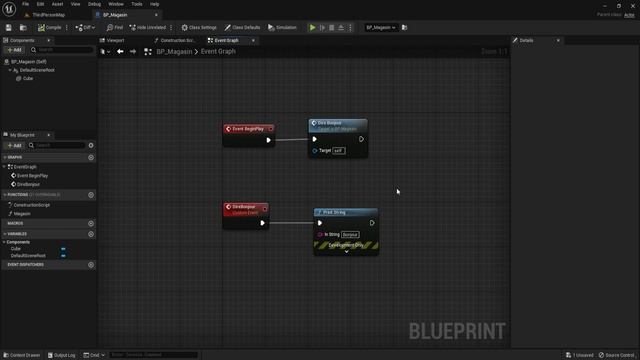
Task: Open Class Defaults
Action: point(242,27)
